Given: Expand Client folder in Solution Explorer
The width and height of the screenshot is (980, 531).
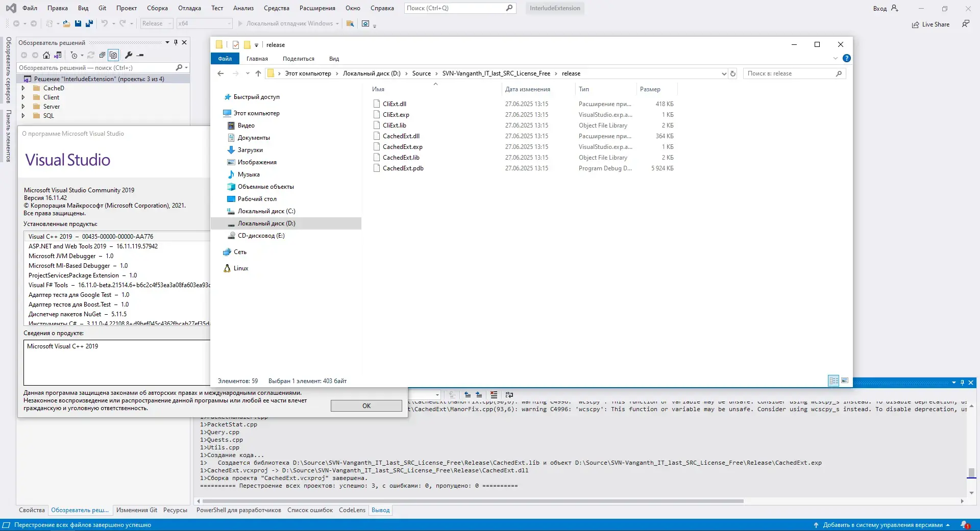Looking at the screenshot, I should pos(23,97).
